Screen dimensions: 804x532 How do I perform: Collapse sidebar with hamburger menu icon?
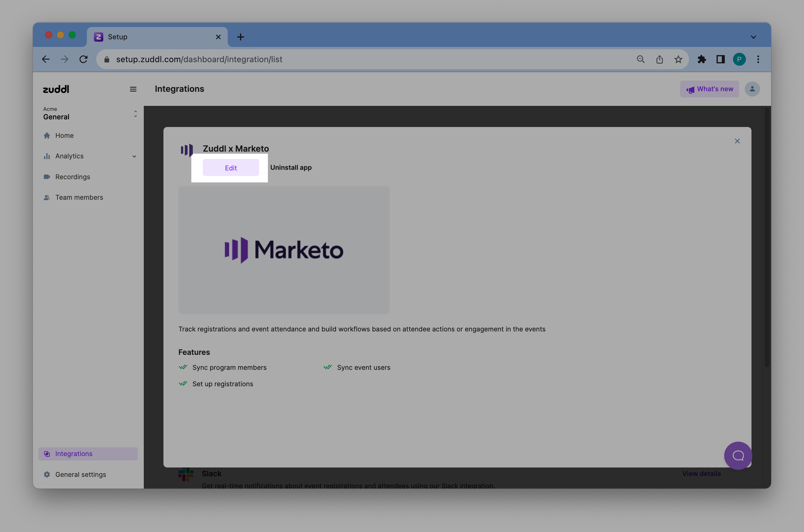[x=133, y=89]
